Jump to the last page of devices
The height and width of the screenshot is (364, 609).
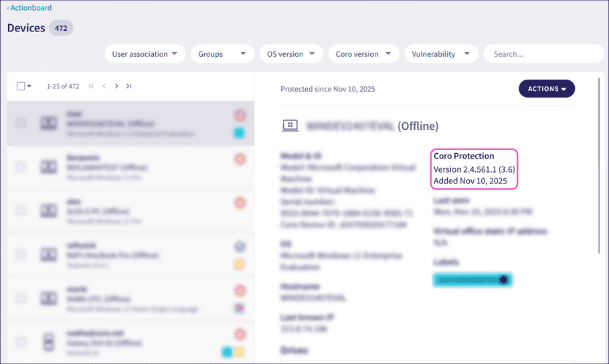coord(128,86)
